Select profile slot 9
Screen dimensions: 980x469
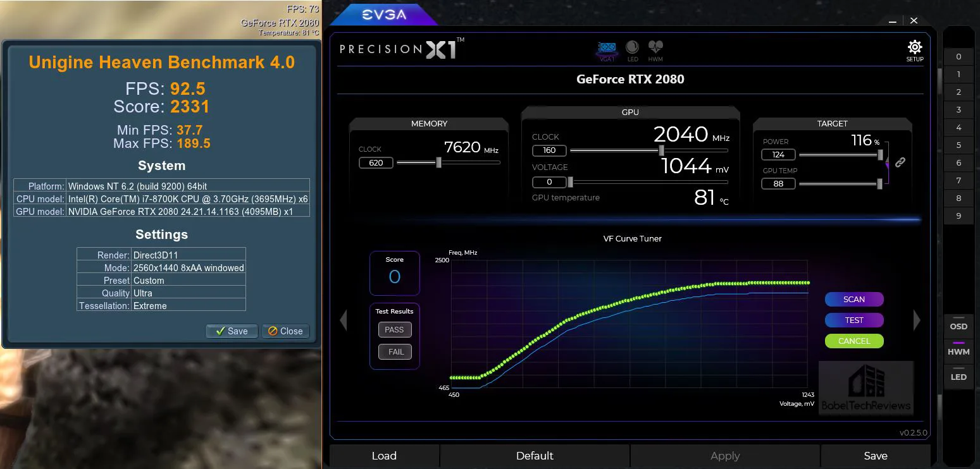coord(958,216)
